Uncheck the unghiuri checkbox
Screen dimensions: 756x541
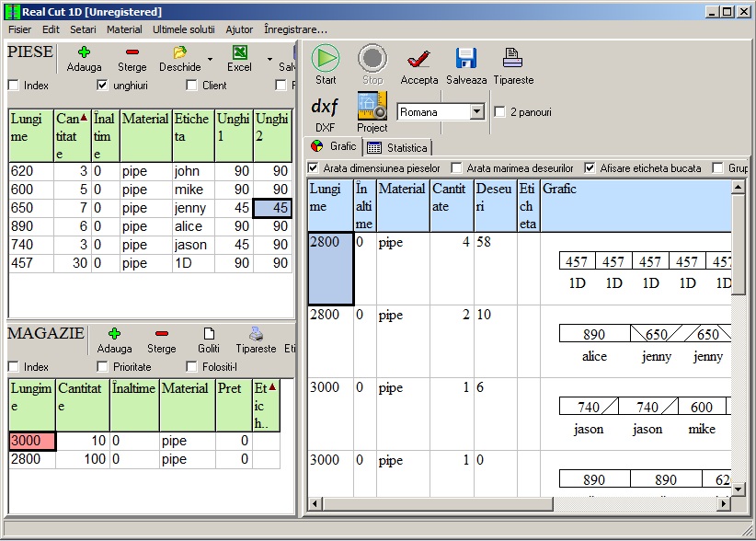coord(103,86)
